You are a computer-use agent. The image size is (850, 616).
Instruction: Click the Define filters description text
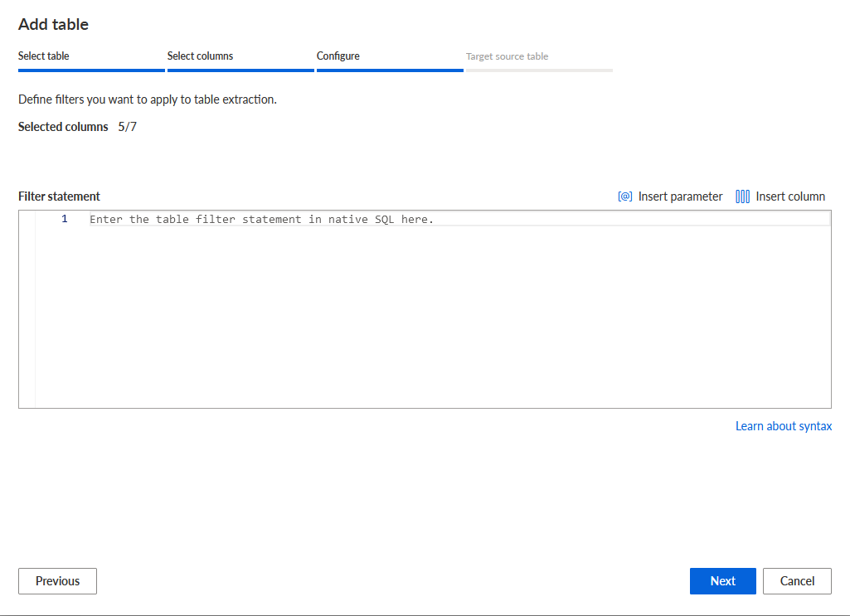pos(148,99)
